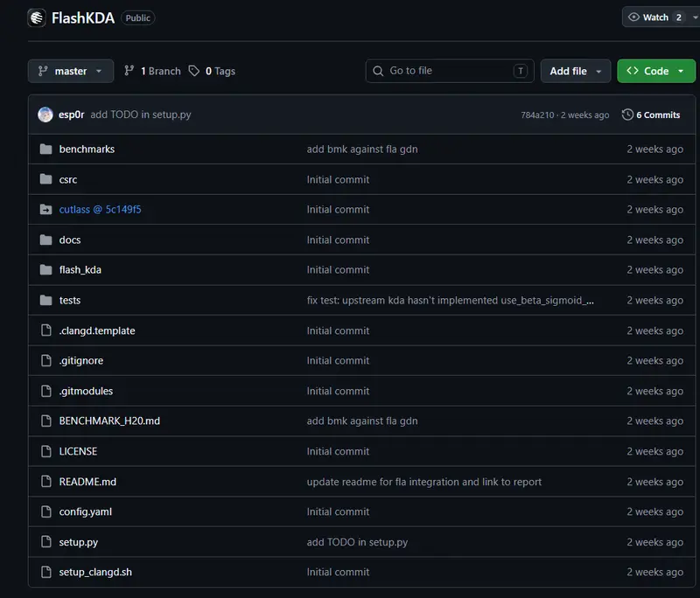Click the branch icon beside 1 Branch
The image size is (700, 598).
tap(129, 71)
